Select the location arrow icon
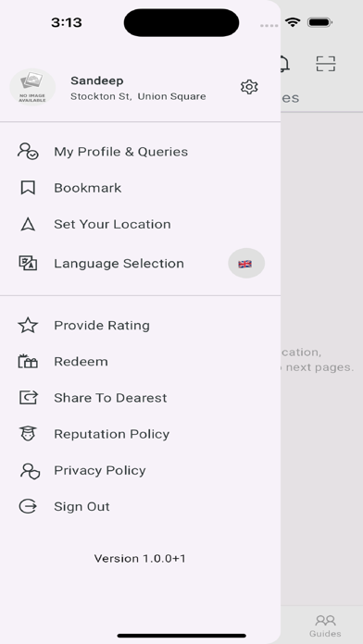The image size is (363, 644). click(x=28, y=224)
